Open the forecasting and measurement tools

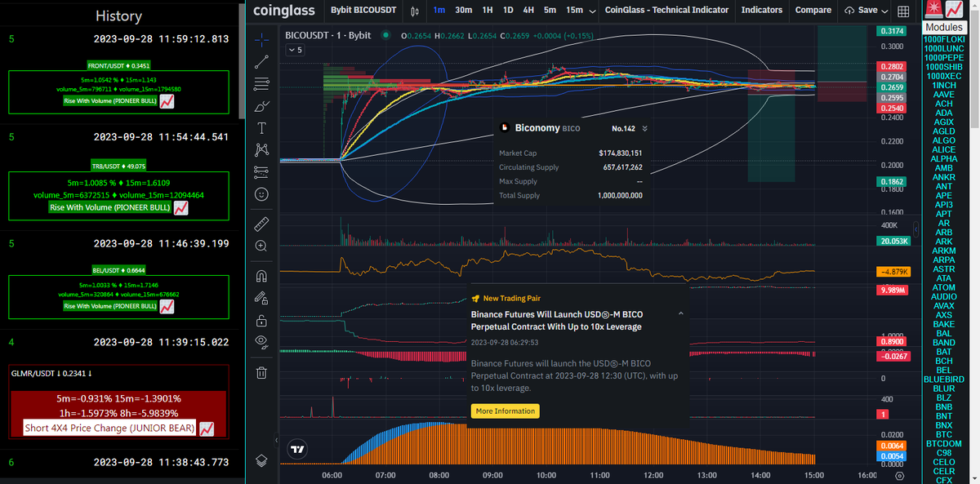pyautogui.click(x=261, y=171)
